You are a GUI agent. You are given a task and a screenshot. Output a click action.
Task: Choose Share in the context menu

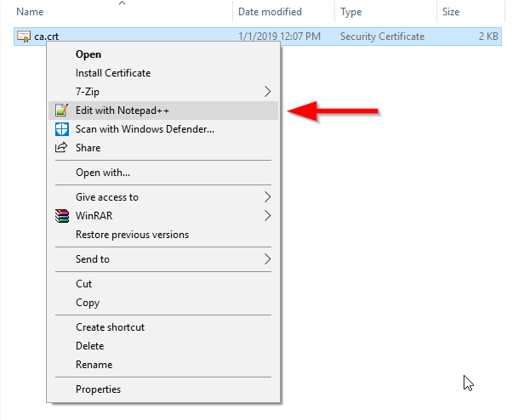coord(163,148)
